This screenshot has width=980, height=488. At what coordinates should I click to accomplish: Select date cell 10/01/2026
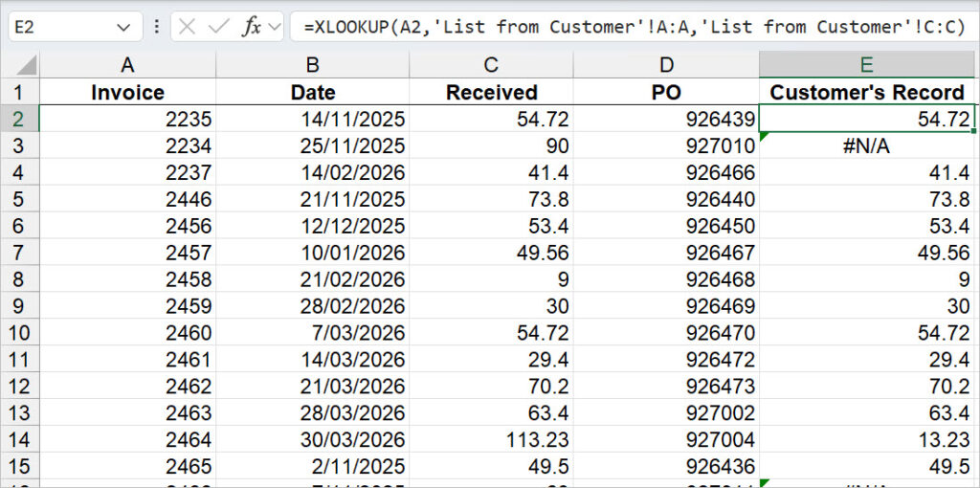click(313, 252)
